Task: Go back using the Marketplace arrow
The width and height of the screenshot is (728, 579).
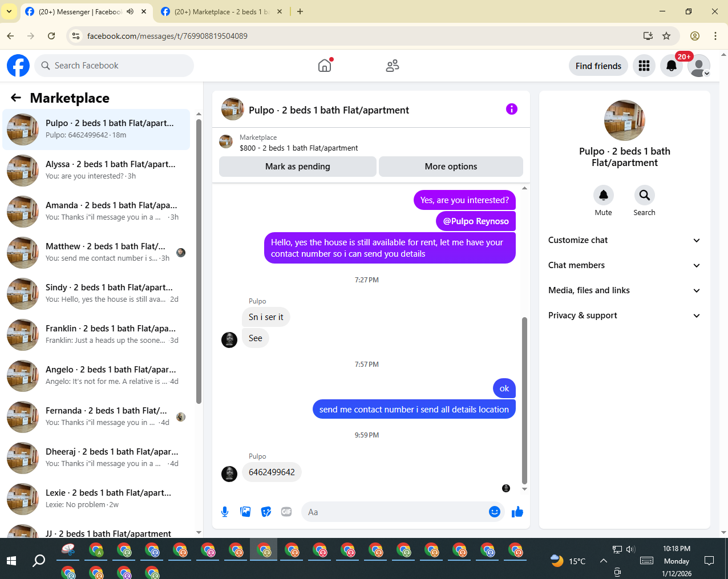Action: (16, 98)
